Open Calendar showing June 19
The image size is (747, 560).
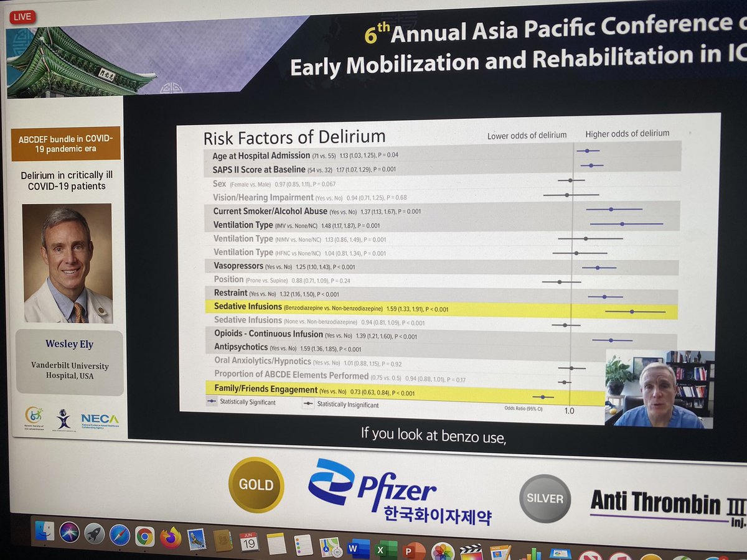[249, 541]
